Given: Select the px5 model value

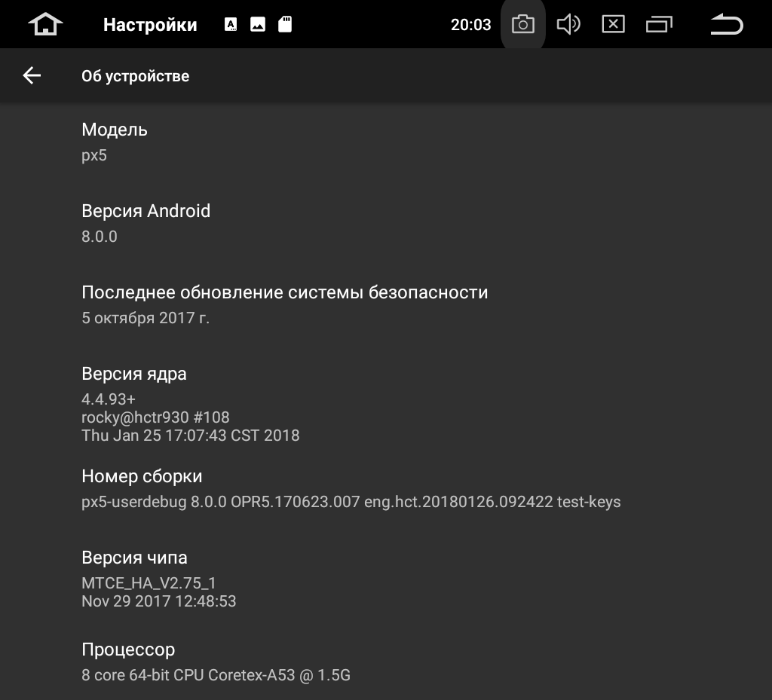Looking at the screenshot, I should coord(94,156).
